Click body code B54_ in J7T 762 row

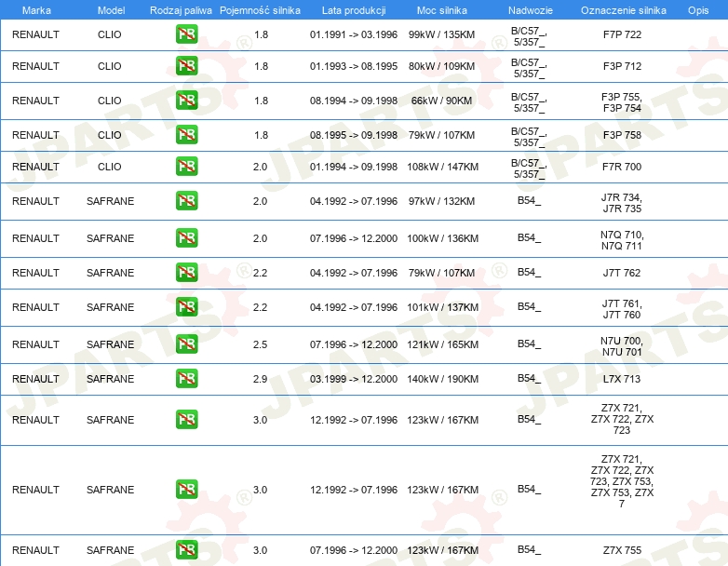(x=530, y=272)
